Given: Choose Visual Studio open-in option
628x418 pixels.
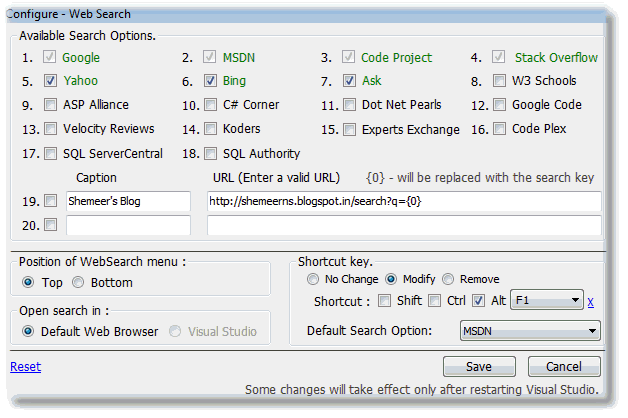Looking at the screenshot, I should 175,331.
